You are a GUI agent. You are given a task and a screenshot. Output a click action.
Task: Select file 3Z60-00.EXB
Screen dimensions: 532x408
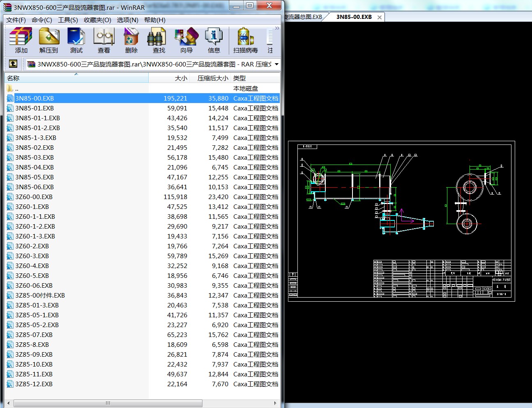point(143,197)
